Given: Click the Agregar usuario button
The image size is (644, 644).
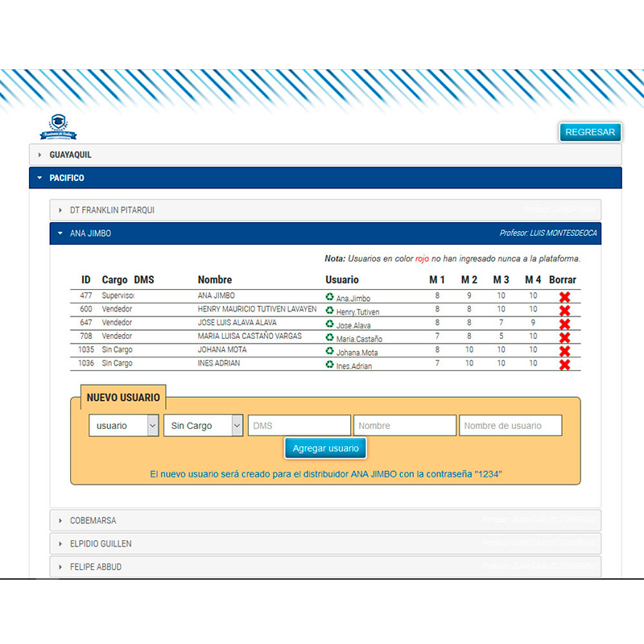Looking at the screenshot, I should pos(325,448).
